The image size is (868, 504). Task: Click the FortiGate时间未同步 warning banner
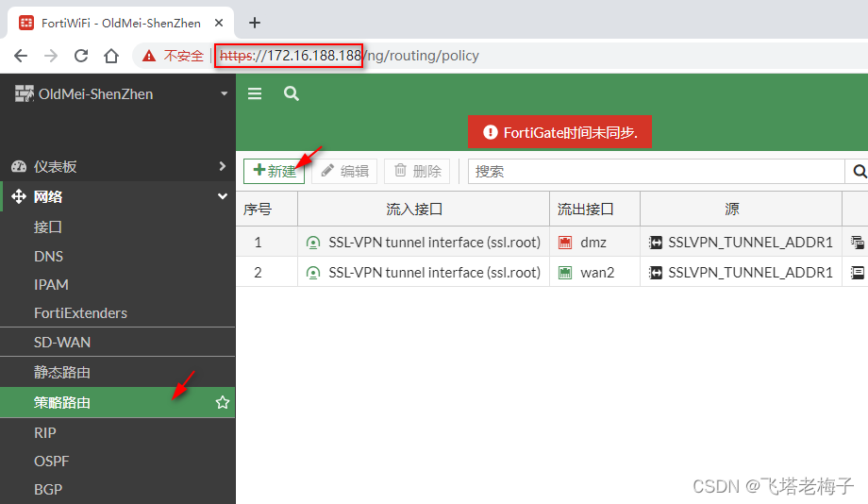tap(559, 132)
